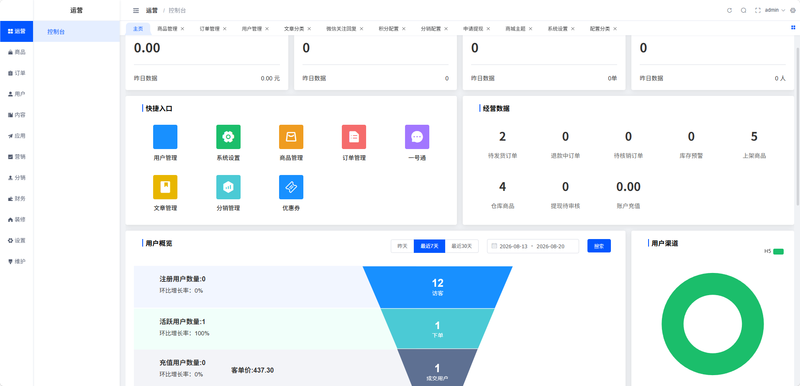Open the 商品 sidebar section
This screenshot has width=800, height=386.
click(16, 52)
